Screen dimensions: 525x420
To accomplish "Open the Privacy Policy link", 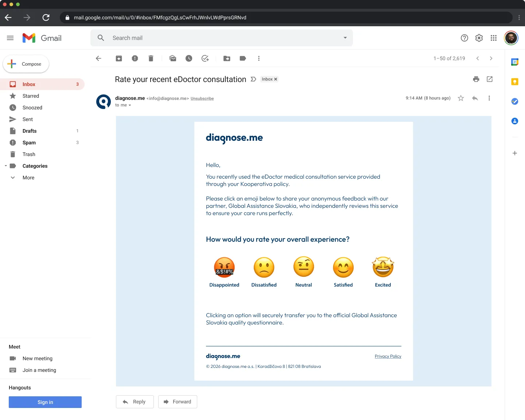I will (388, 356).
